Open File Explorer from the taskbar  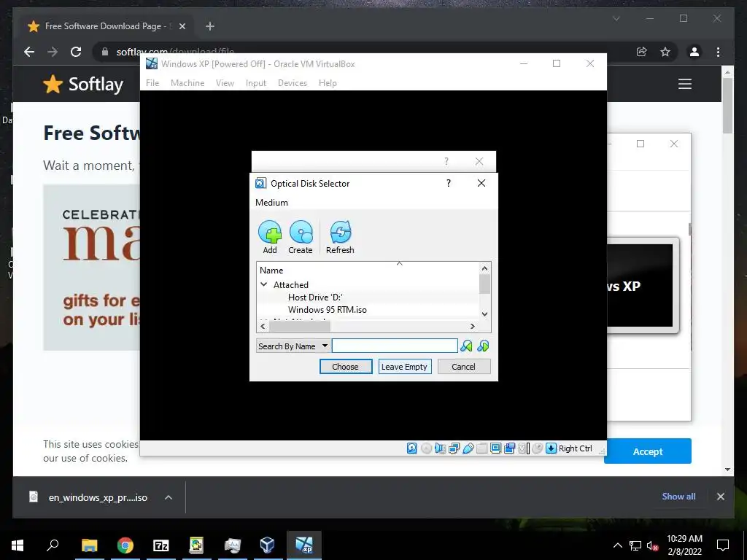point(89,545)
